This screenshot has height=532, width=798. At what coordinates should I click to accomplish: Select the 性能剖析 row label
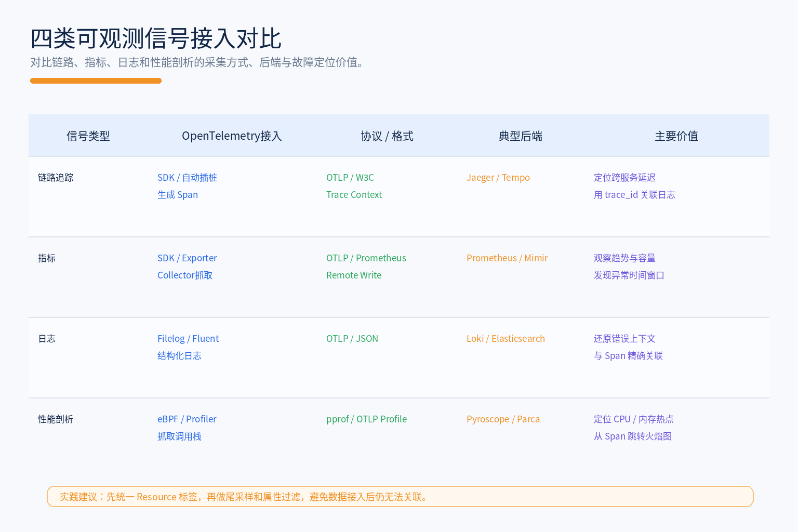click(x=56, y=419)
